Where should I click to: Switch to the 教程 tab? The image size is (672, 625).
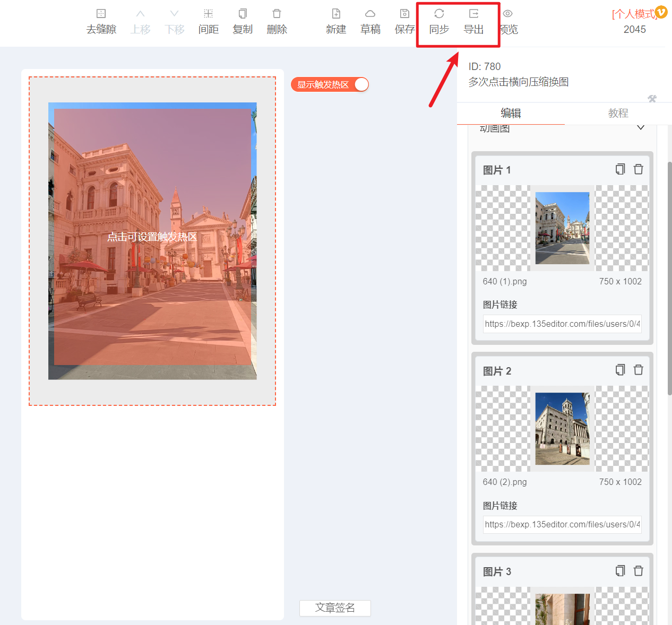pyautogui.click(x=618, y=113)
